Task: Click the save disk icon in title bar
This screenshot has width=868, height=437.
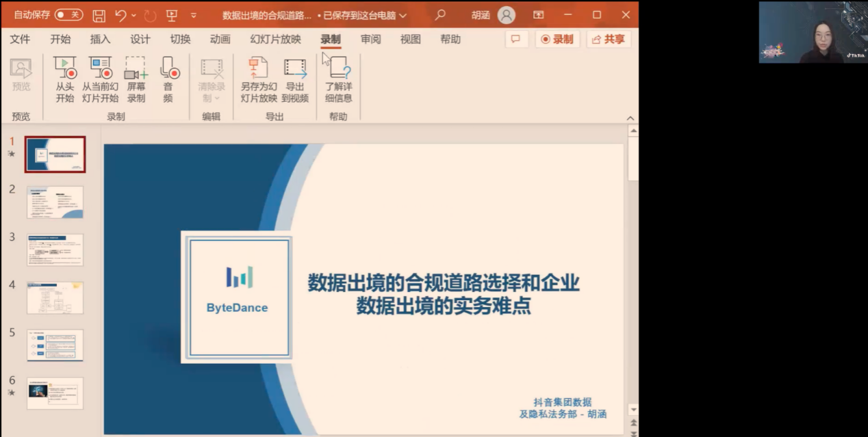Action: click(99, 15)
